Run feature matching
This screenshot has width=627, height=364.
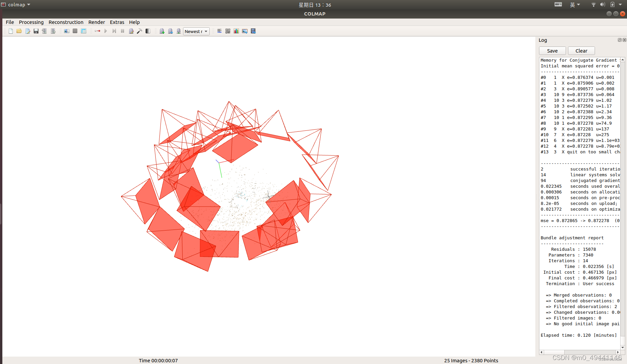(x=75, y=31)
